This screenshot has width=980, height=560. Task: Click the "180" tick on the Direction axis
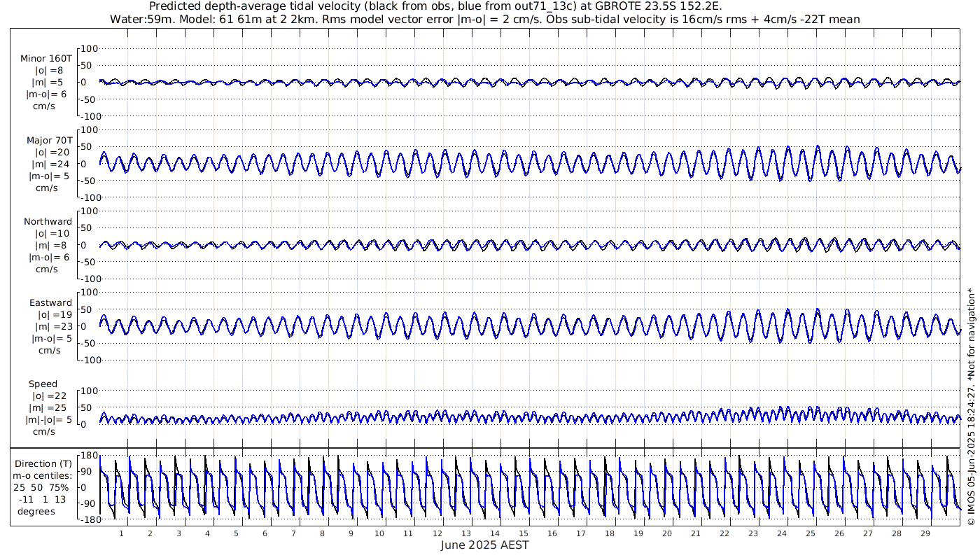click(x=88, y=456)
